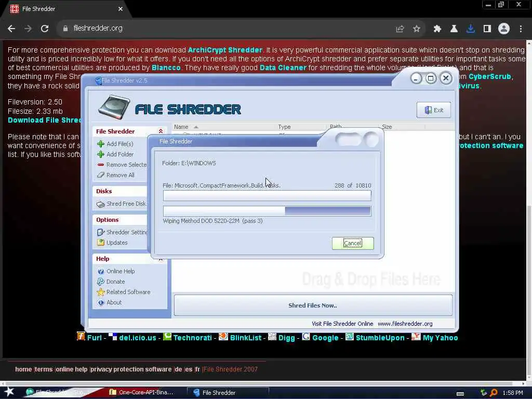Viewport: 532px width, 399px height.
Task: Click the eraser icon beside Remove All
Action: (101, 175)
